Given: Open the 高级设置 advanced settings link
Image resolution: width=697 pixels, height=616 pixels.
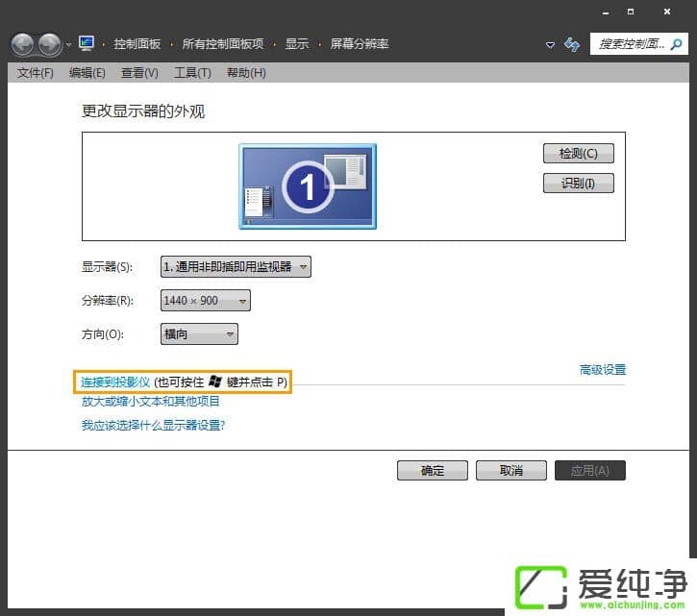Looking at the screenshot, I should [602, 369].
